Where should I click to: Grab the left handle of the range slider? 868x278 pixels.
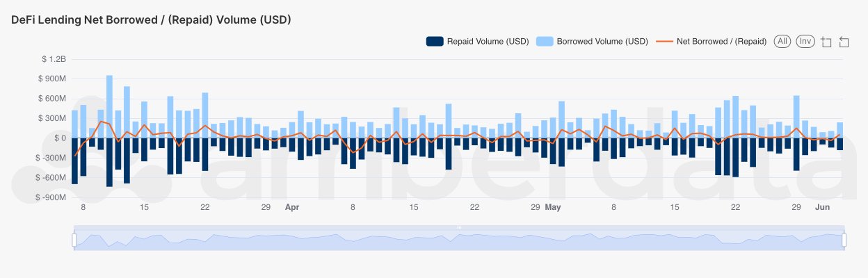click(x=74, y=240)
